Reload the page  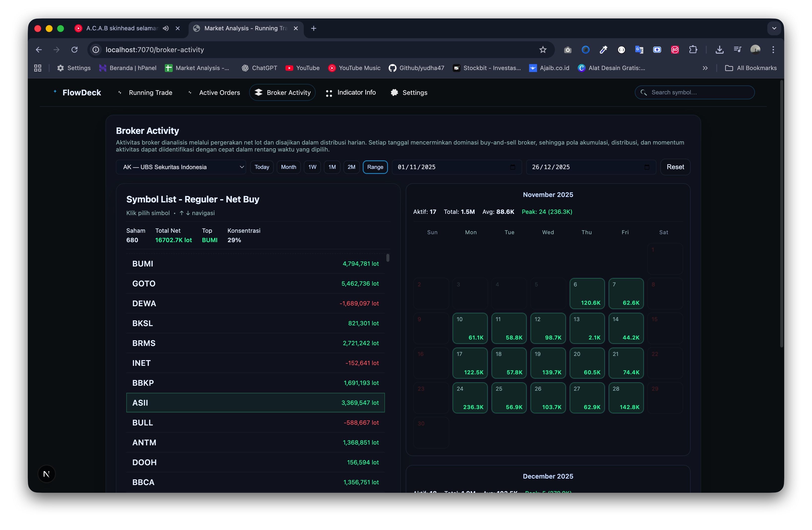[74, 50]
